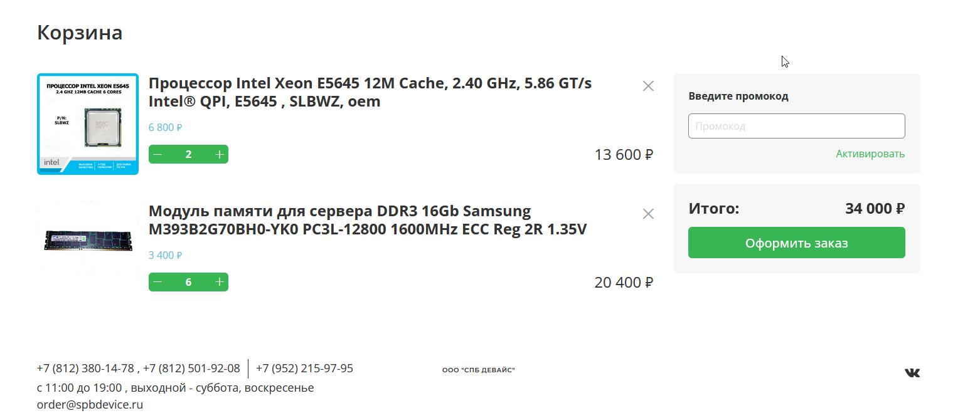Click the order@spbdevice.ru email link
This screenshot has height=413, width=980.
pos(90,404)
